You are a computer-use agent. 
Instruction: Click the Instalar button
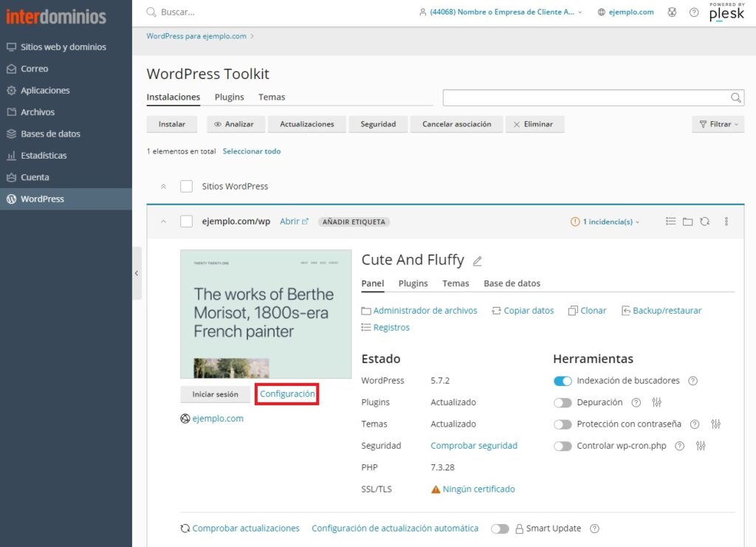172,124
